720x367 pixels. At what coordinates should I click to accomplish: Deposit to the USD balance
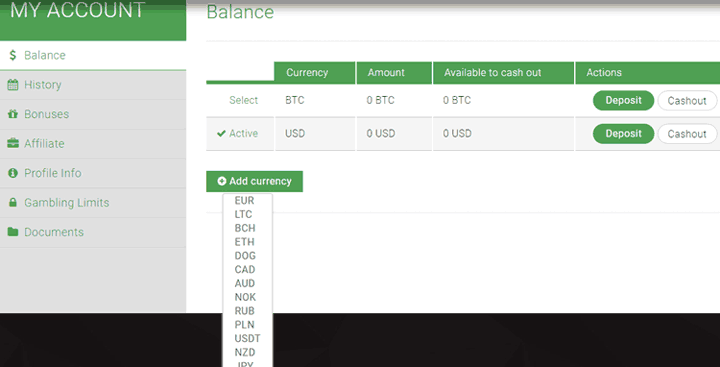click(623, 134)
